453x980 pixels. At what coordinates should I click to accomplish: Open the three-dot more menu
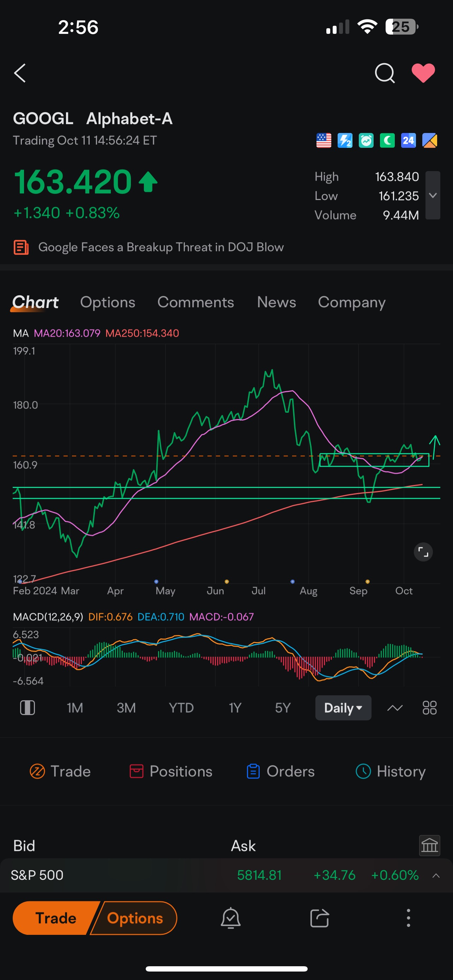point(409,918)
